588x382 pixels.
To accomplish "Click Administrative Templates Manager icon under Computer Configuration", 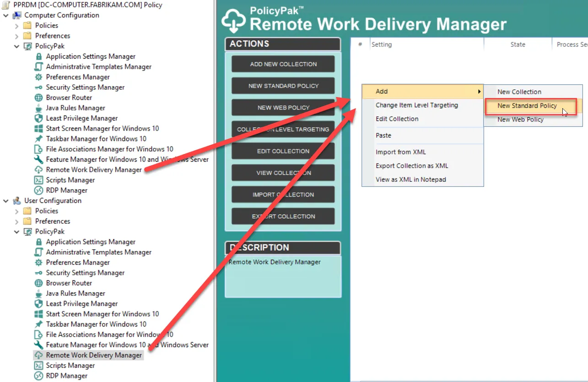I will (x=39, y=67).
